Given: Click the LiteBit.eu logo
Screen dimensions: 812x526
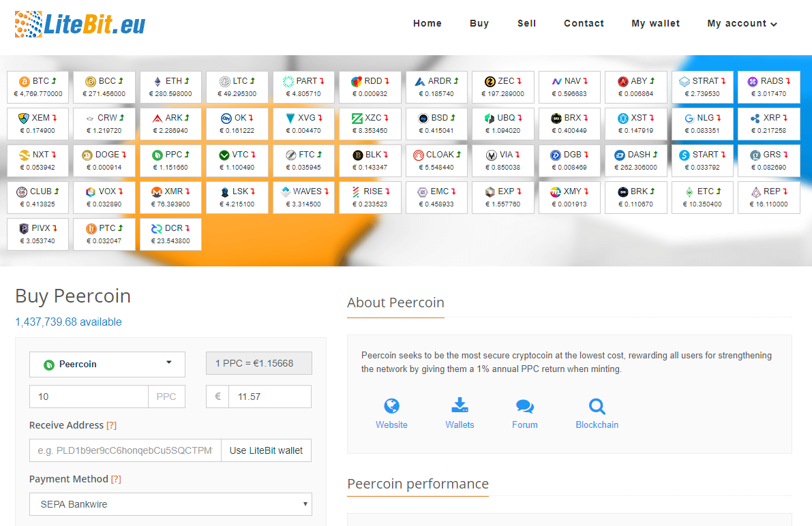Looking at the screenshot, I should pyautogui.click(x=80, y=24).
